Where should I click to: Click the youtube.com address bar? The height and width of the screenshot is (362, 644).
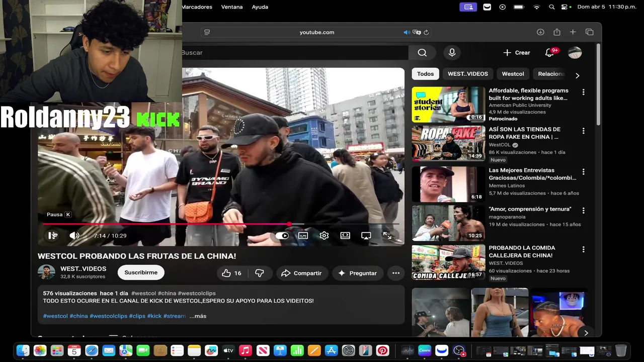click(x=317, y=32)
